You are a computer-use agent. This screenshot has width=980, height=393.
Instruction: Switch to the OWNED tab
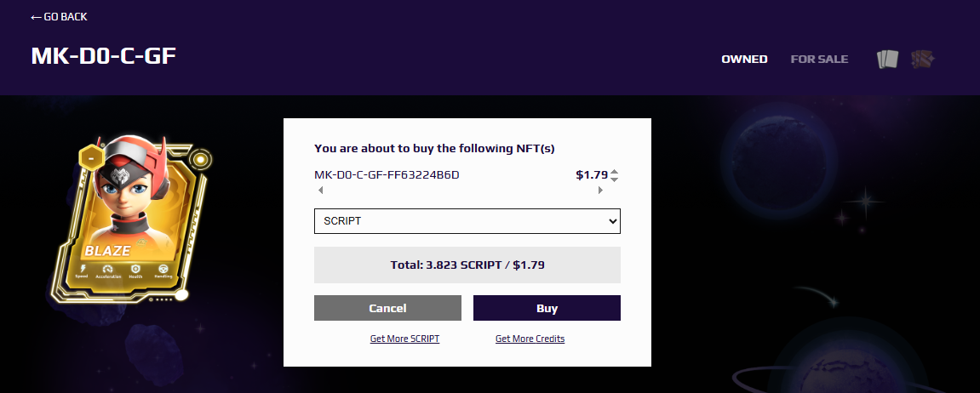pos(744,60)
